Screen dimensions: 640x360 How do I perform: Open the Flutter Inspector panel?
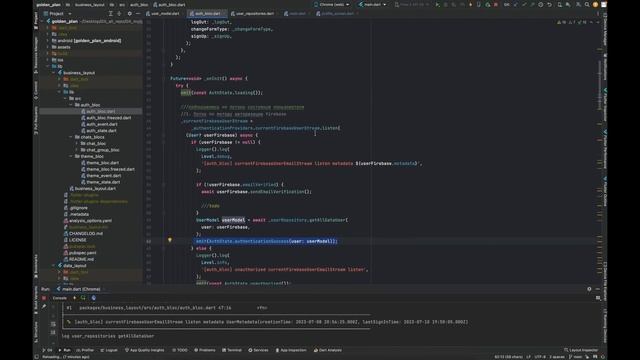605,104
